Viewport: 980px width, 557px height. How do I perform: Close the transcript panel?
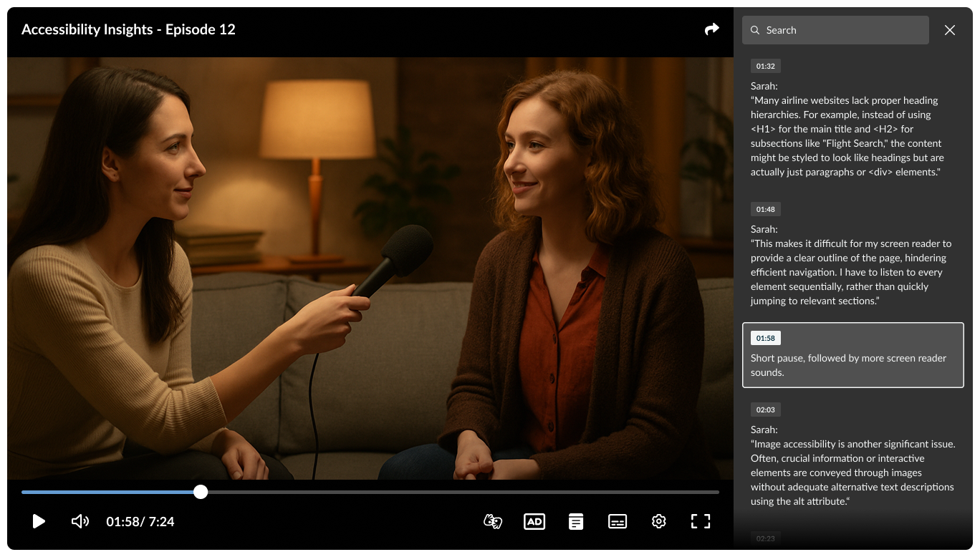point(950,30)
